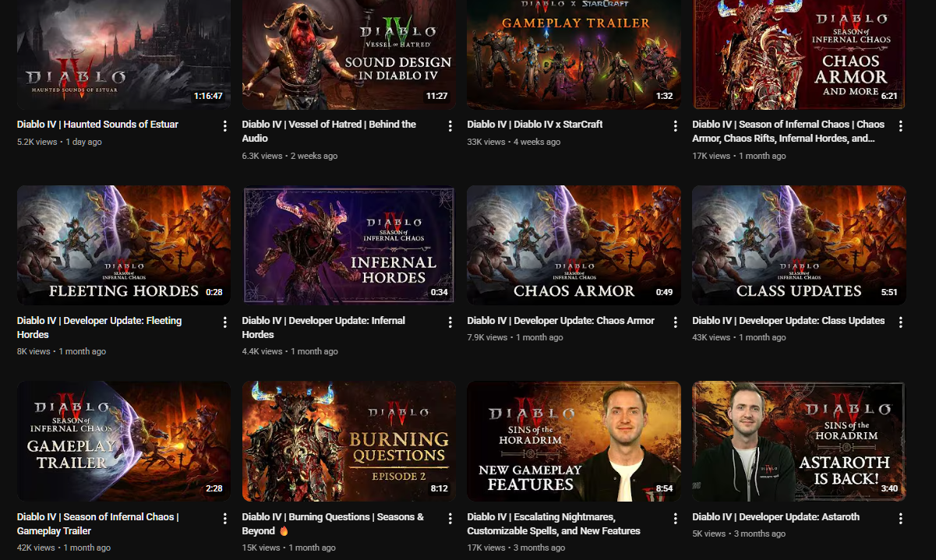Click title 'Developer Update: Class Updates'
This screenshot has width=936, height=560.
tap(788, 321)
